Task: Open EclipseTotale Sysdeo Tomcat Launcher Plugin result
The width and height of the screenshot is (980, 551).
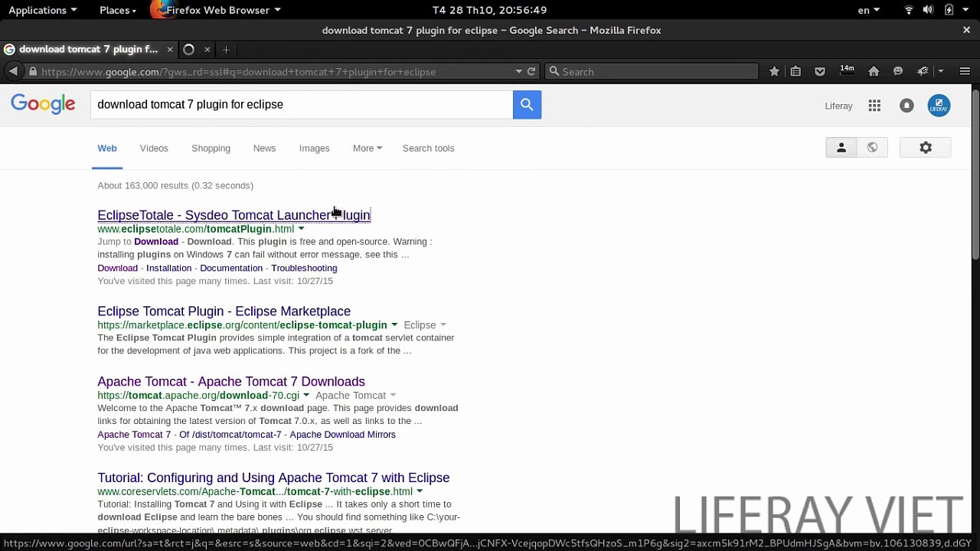Action: click(x=234, y=215)
